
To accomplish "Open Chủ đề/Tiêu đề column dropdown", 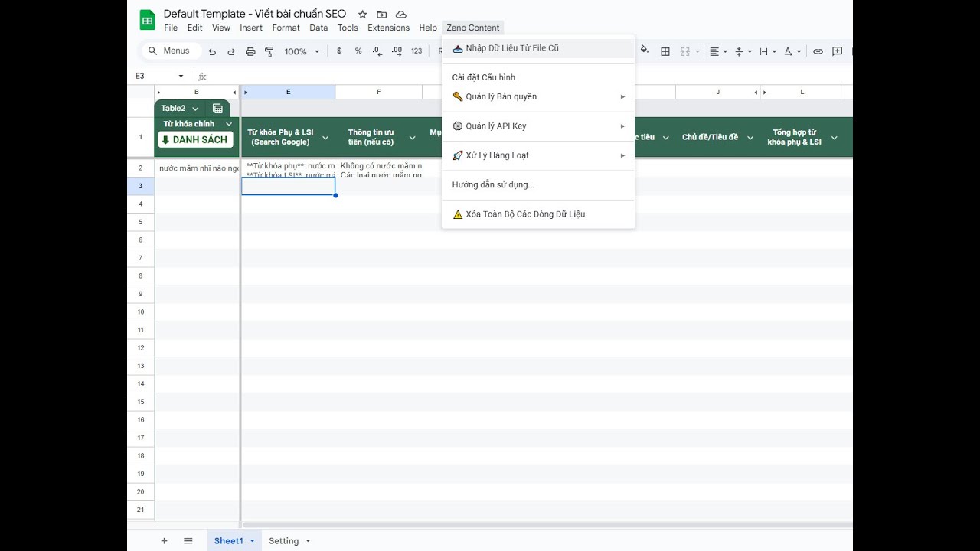I will click(x=751, y=138).
